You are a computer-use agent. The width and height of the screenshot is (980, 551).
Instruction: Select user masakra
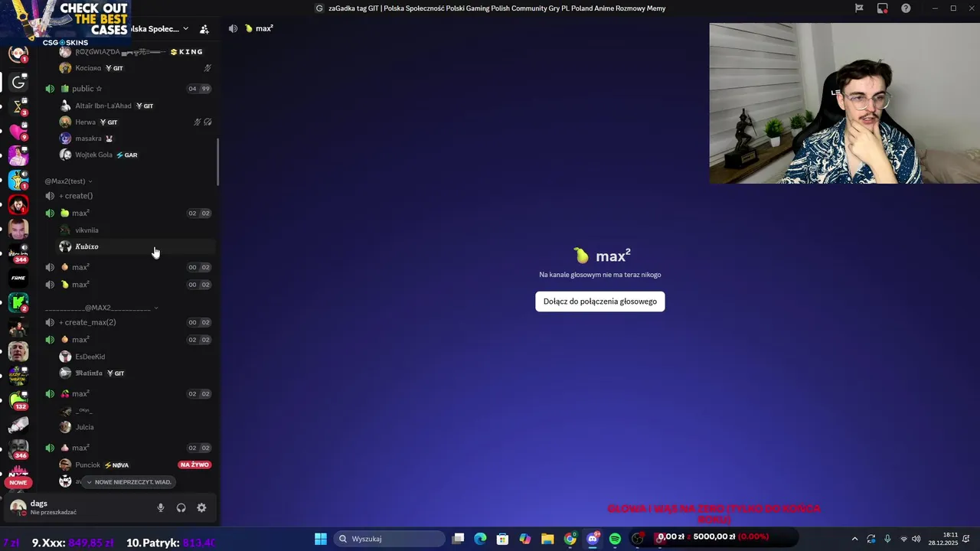tap(136, 139)
